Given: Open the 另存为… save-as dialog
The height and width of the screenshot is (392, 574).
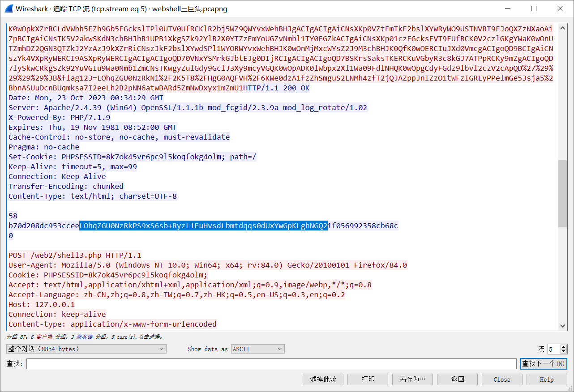Looking at the screenshot, I should (412, 379).
